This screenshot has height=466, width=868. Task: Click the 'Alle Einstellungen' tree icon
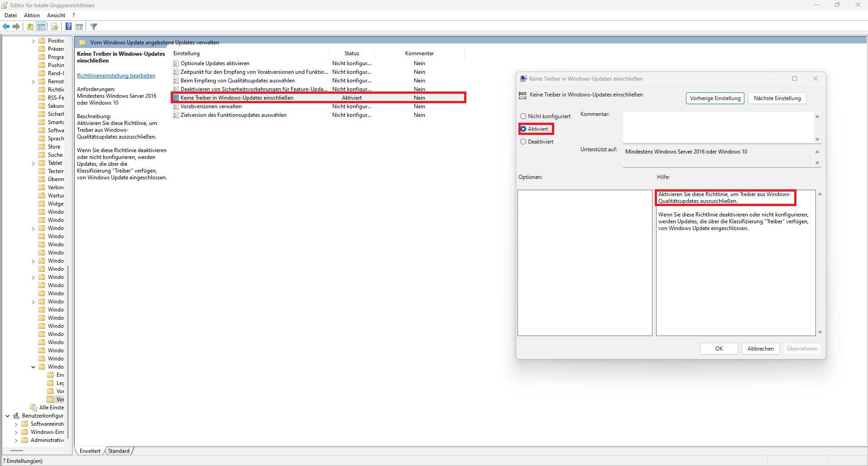(x=34, y=408)
